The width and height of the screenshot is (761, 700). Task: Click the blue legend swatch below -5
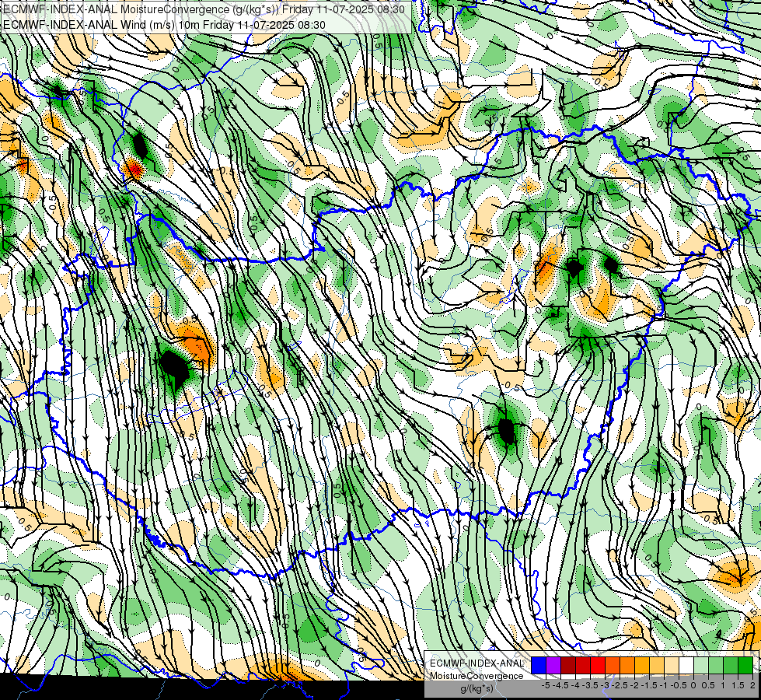pyautogui.click(x=539, y=665)
